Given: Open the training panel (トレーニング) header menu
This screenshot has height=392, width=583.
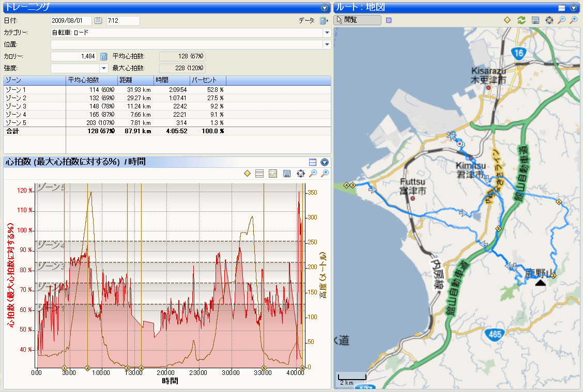Looking at the screenshot, I should (x=325, y=7).
